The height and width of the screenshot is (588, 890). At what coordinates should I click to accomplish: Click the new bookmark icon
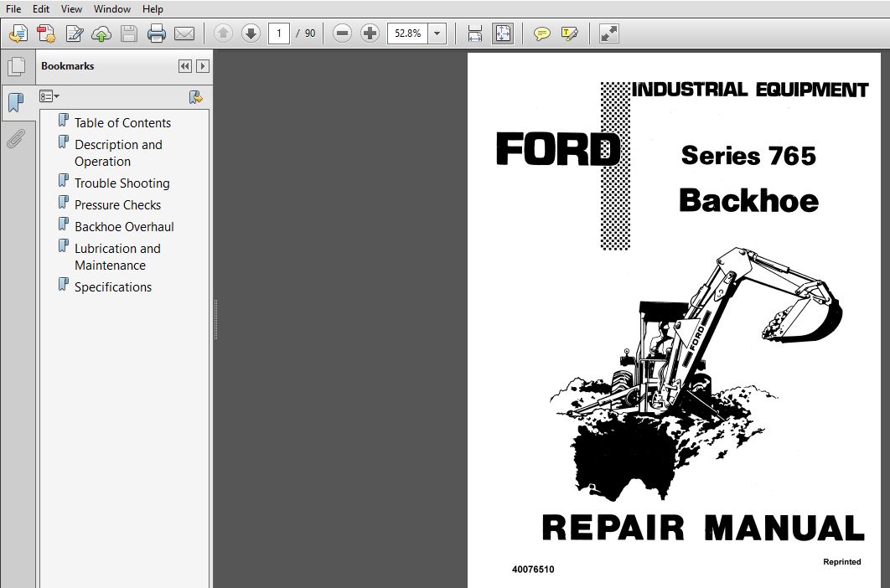[x=195, y=98]
